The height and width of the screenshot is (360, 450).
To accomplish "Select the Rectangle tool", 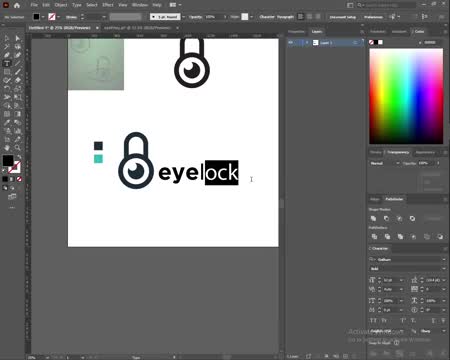I will (7, 72).
